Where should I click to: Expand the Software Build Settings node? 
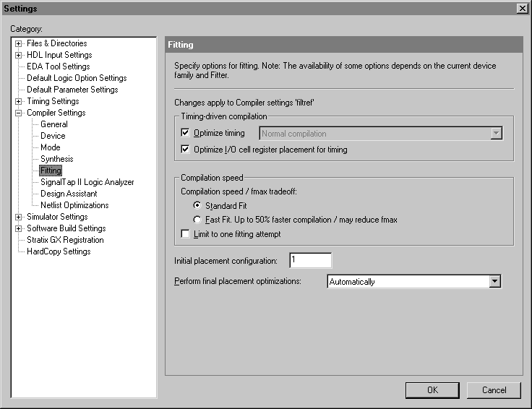coord(18,228)
